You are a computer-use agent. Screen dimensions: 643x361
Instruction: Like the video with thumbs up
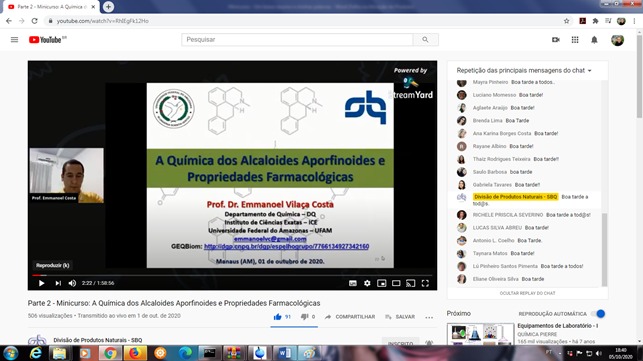point(278,317)
